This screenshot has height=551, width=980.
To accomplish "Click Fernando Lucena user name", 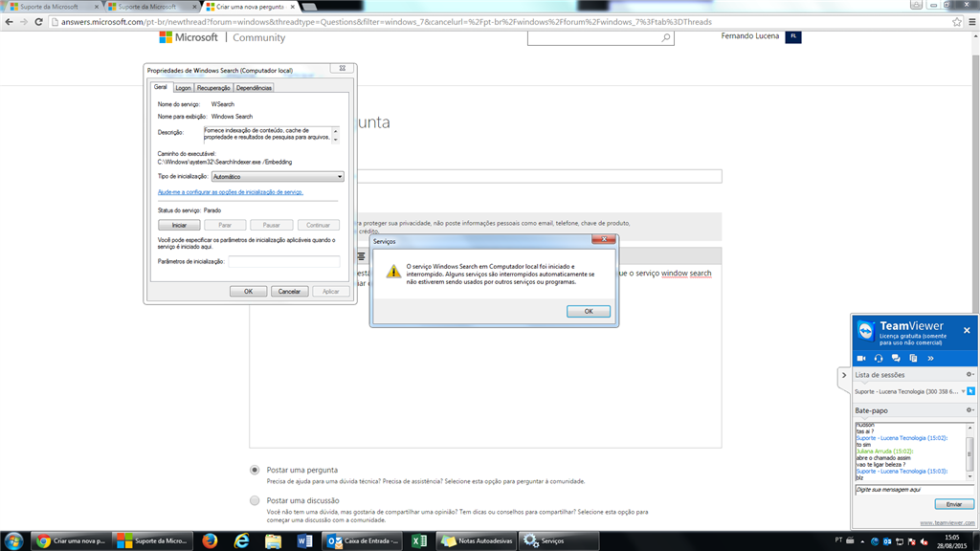I will (x=750, y=36).
